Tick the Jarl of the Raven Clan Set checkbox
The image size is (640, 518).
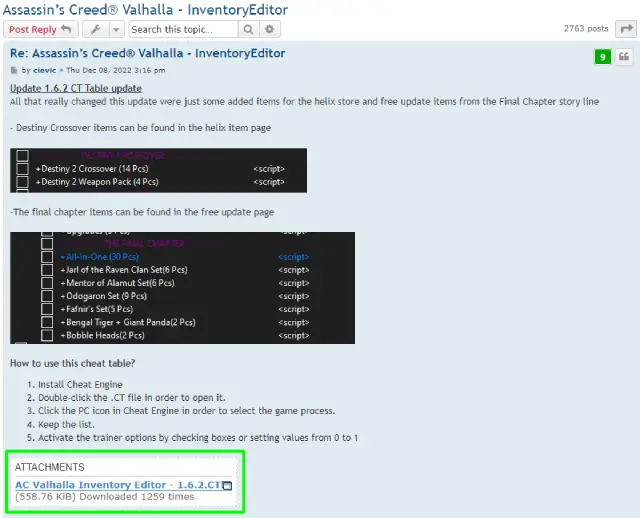click(x=47, y=270)
